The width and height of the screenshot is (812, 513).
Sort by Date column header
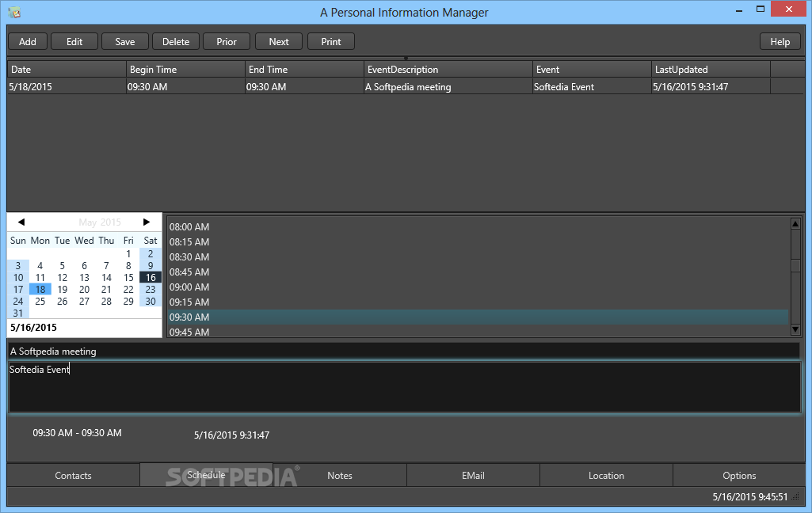[67, 70]
